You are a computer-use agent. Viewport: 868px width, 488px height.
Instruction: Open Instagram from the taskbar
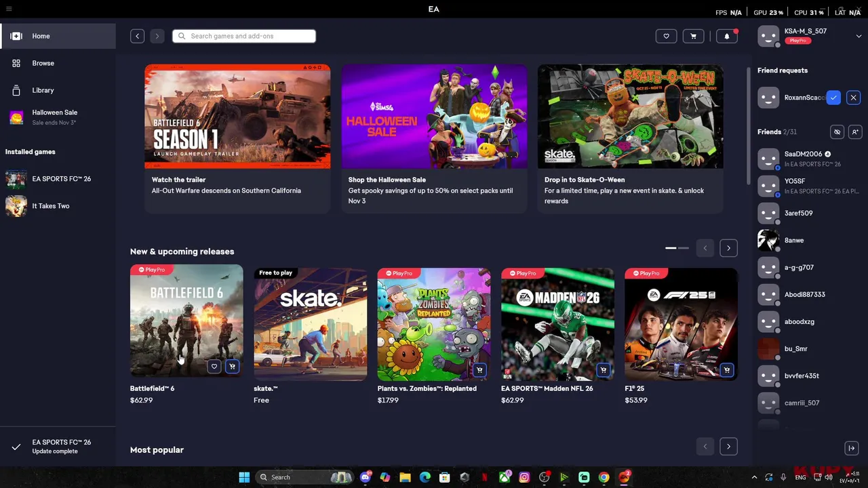coord(524,477)
